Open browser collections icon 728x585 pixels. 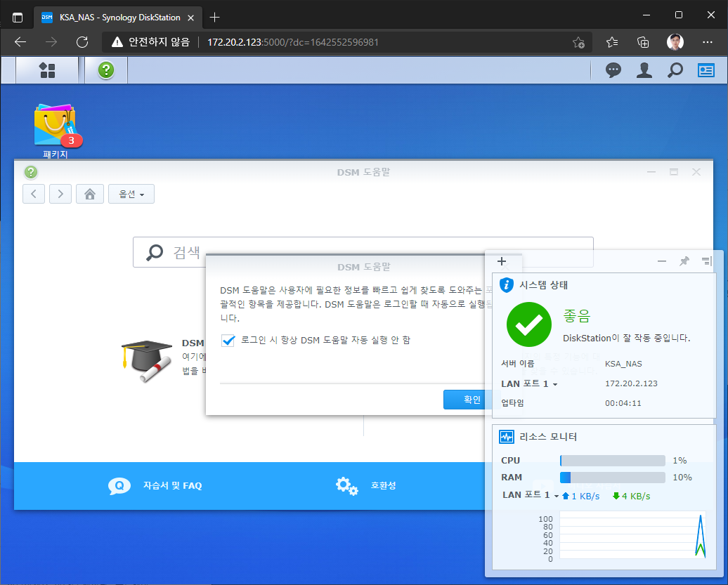click(x=643, y=42)
